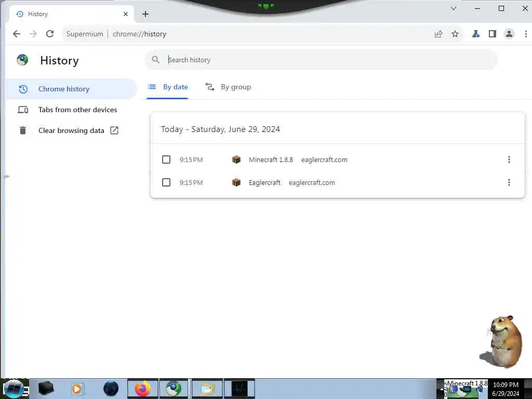Click the Supermium history logo
The image size is (532, 399).
pyautogui.click(x=23, y=60)
